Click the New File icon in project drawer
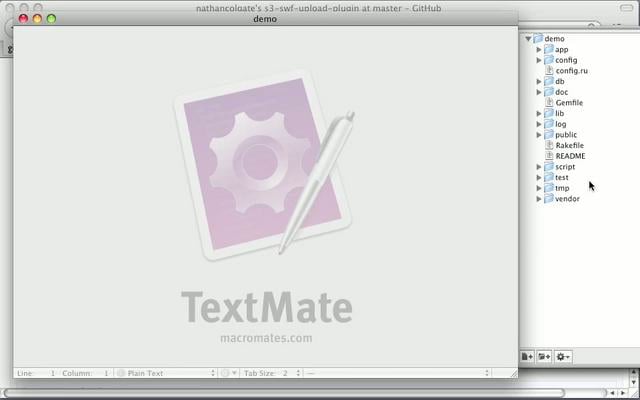Viewport: 640px width, 400px height. (527, 357)
